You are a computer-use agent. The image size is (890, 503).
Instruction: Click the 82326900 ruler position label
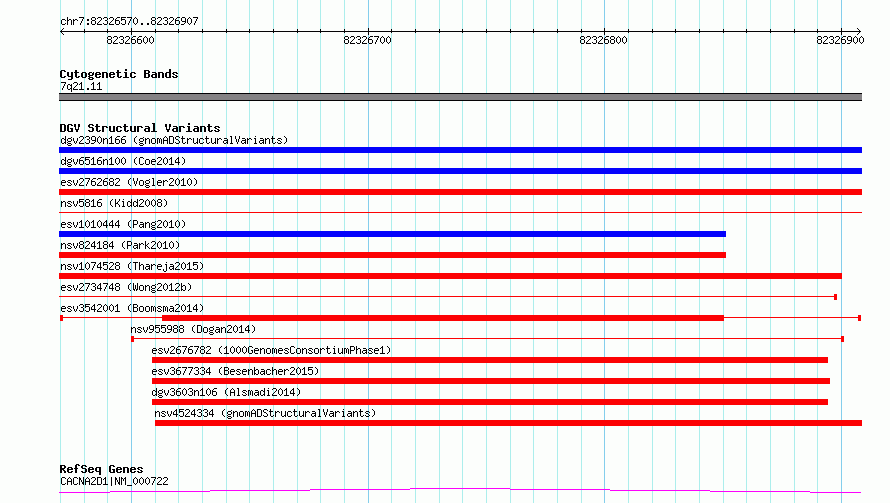tap(840, 40)
